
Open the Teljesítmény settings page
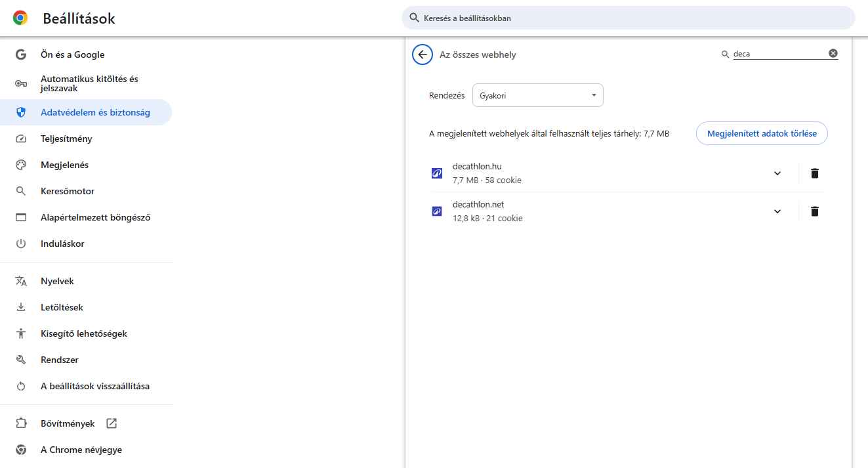coord(66,138)
